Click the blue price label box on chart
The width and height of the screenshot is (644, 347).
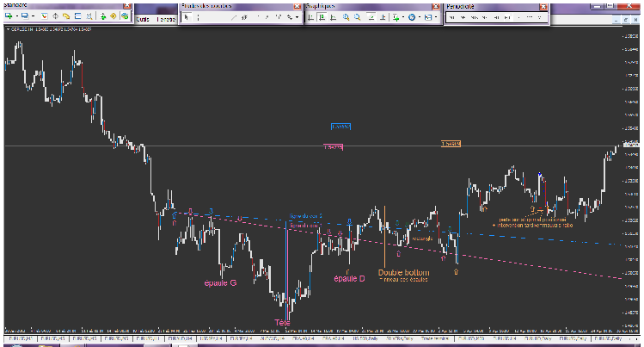point(340,127)
